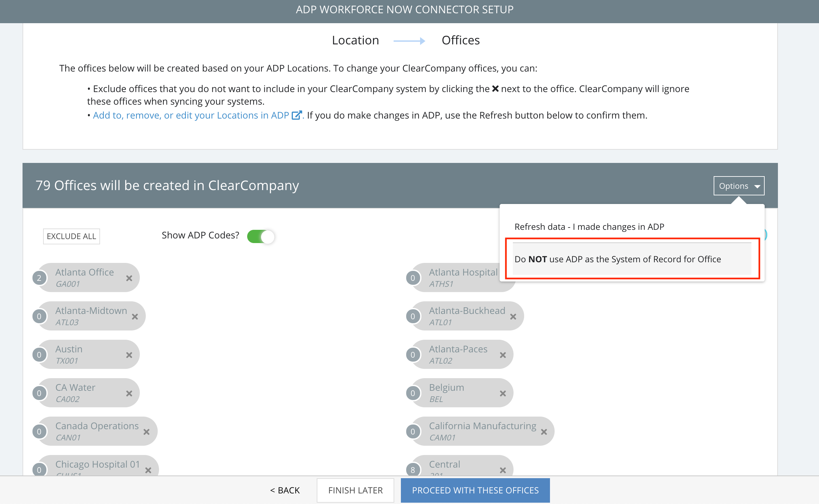Click the zero badge beside Atlanta-Midtown

coord(39,316)
